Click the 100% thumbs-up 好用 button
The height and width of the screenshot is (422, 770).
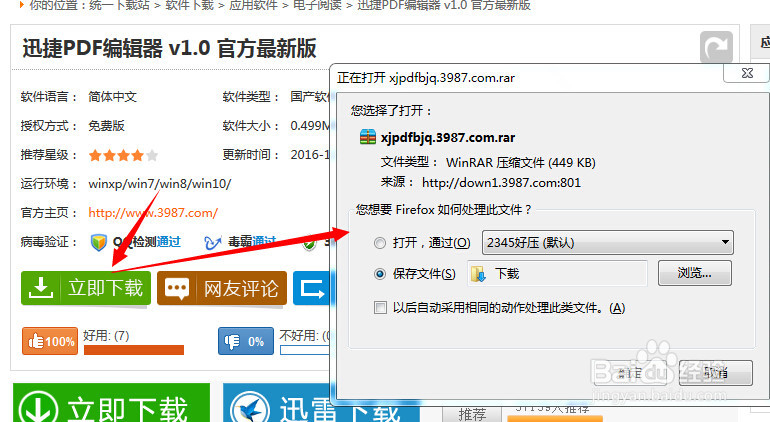pyautogui.click(x=50, y=341)
